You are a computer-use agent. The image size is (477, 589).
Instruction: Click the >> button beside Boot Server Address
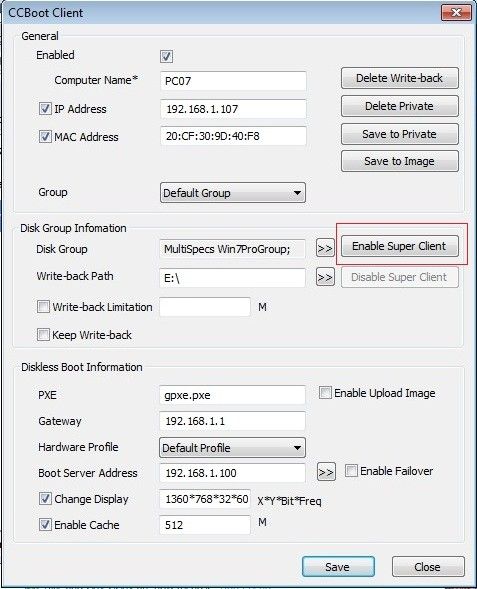point(326,472)
